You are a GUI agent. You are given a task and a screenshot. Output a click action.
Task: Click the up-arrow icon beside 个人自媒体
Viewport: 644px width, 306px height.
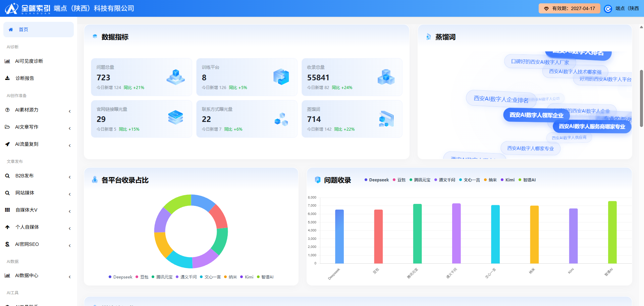pyautogui.click(x=7, y=227)
